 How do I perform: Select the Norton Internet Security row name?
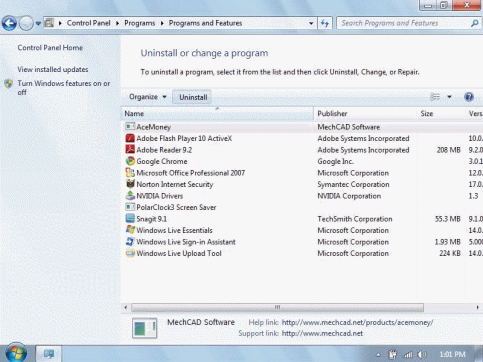pyautogui.click(x=175, y=184)
